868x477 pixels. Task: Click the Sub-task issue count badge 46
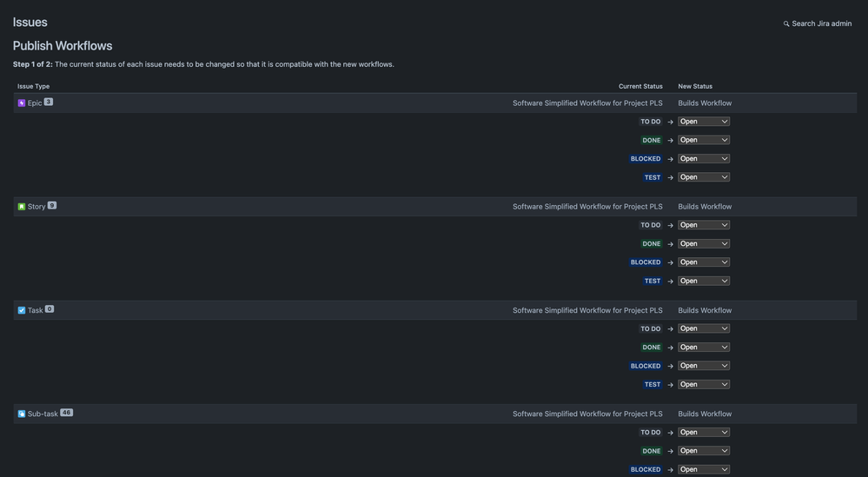(x=66, y=412)
